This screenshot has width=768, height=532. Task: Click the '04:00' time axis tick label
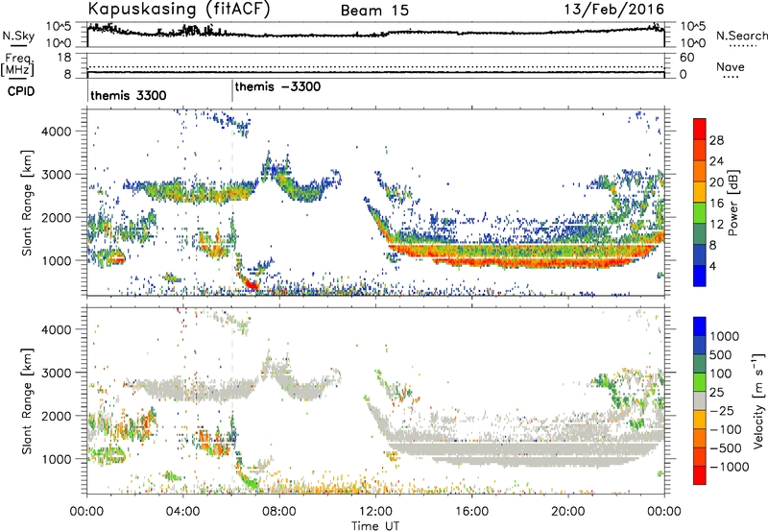pyautogui.click(x=183, y=512)
